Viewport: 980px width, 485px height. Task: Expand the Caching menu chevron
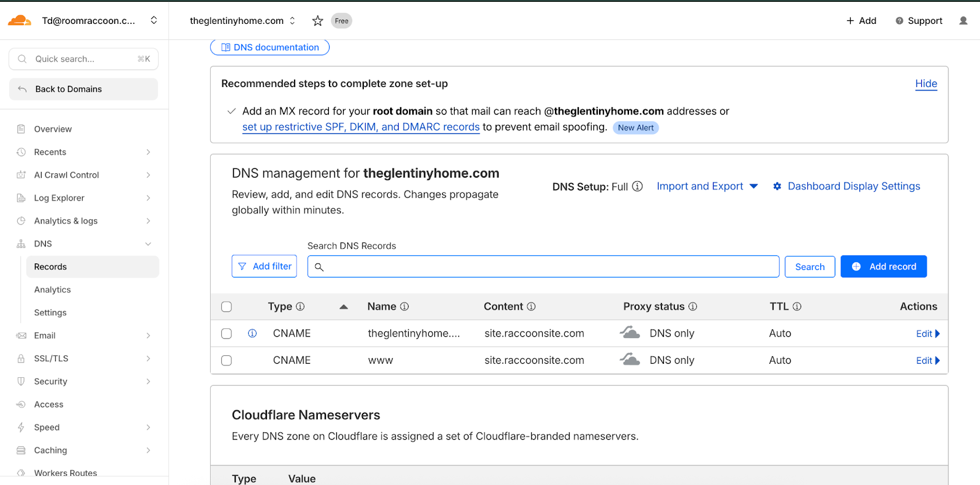[x=148, y=451]
